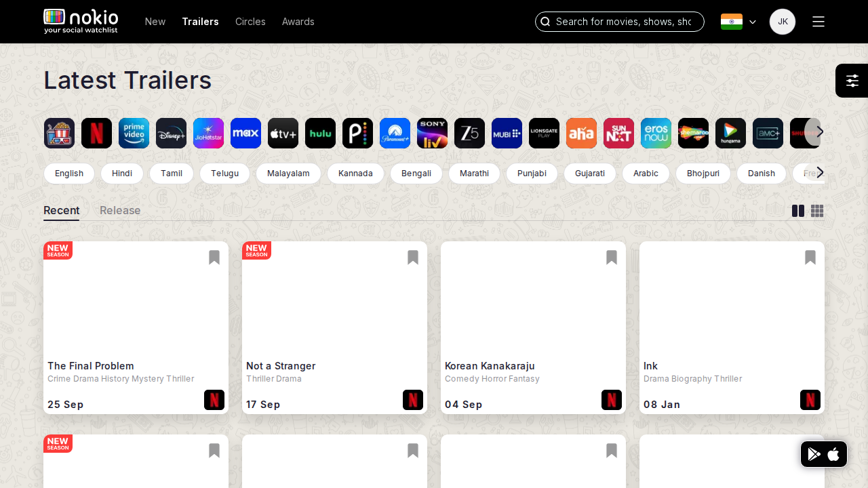Select the cinema popcorn theatres icon
This screenshot has height=488, width=868.
(x=59, y=133)
